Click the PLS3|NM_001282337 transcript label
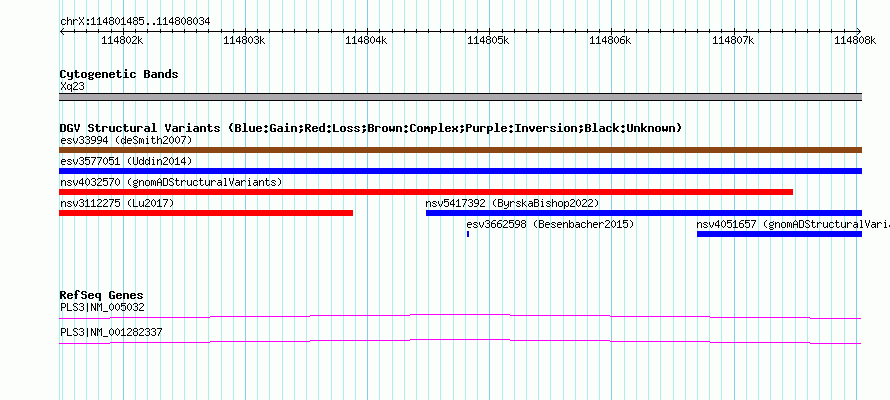Viewport: 890px width, 400px height. pyautogui.click(x=111, y=332)
